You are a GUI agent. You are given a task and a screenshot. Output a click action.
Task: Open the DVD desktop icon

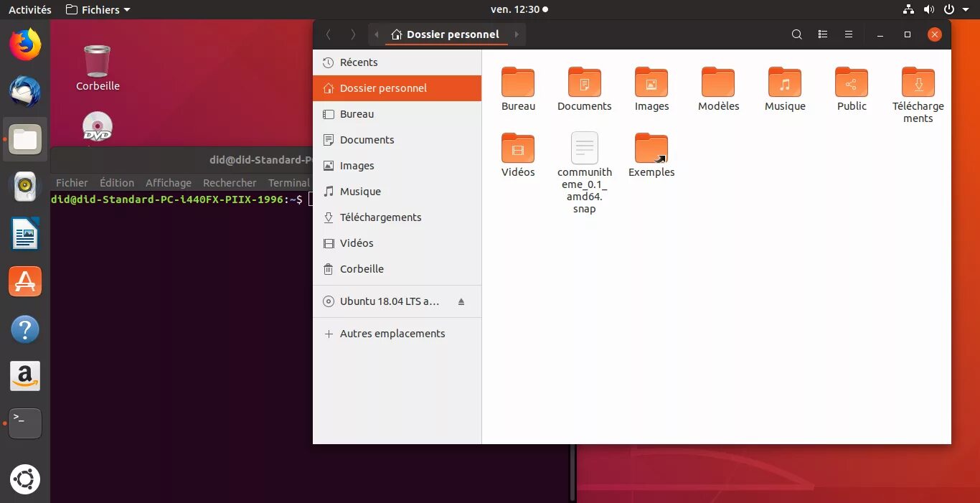coord(98,127)
